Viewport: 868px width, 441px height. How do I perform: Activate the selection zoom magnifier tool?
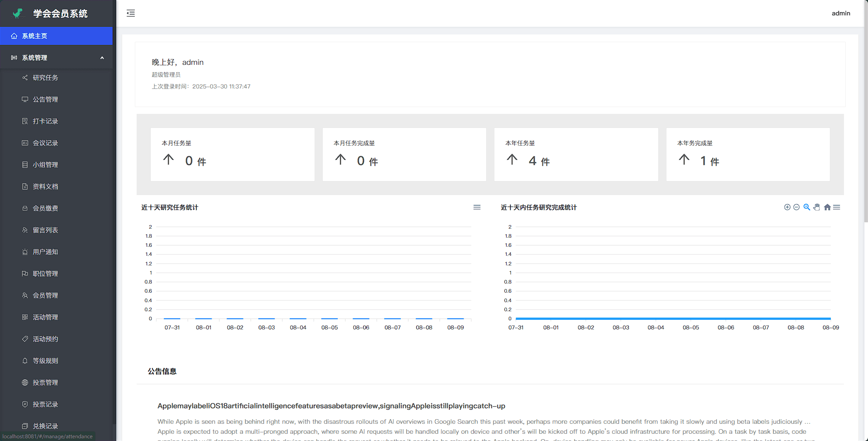[807, 207]
